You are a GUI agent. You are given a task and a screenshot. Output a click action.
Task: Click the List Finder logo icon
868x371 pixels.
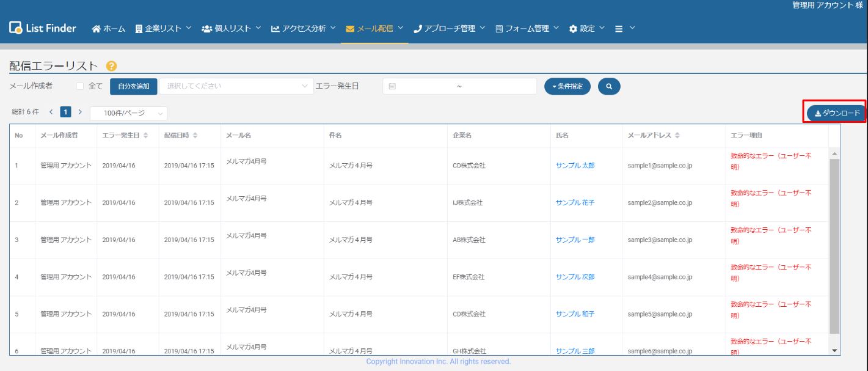(13, 29)
